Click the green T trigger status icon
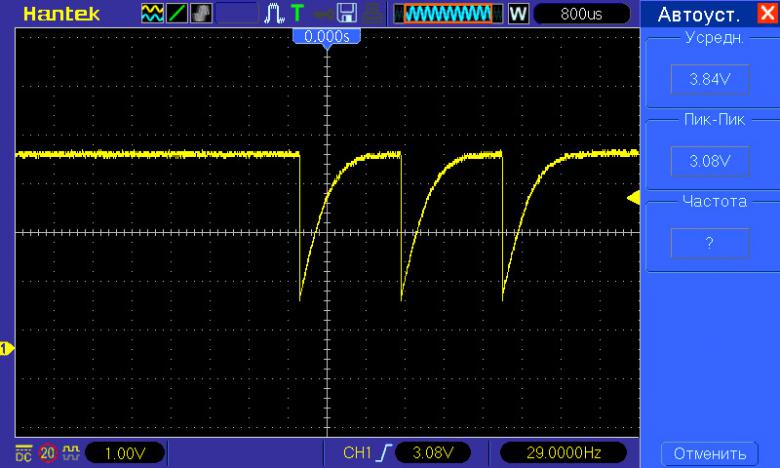Image resolution: width=780 pixels, height=468 pixels. pyautogui.click(x=297, y=13)
